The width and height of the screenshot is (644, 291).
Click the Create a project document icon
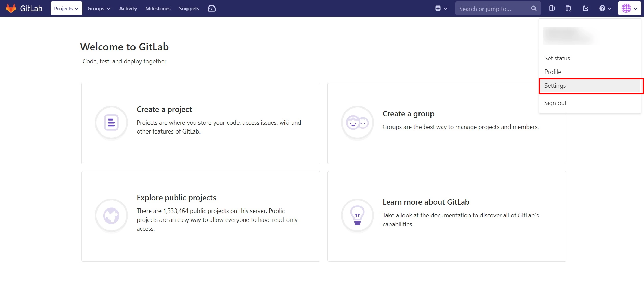[111, 123]
